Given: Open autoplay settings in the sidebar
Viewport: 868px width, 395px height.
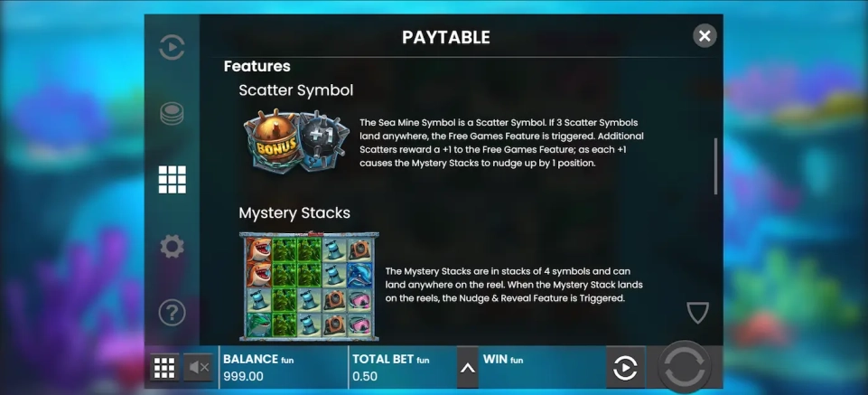Looking at the screenshot, I should (x=172, y=48).
